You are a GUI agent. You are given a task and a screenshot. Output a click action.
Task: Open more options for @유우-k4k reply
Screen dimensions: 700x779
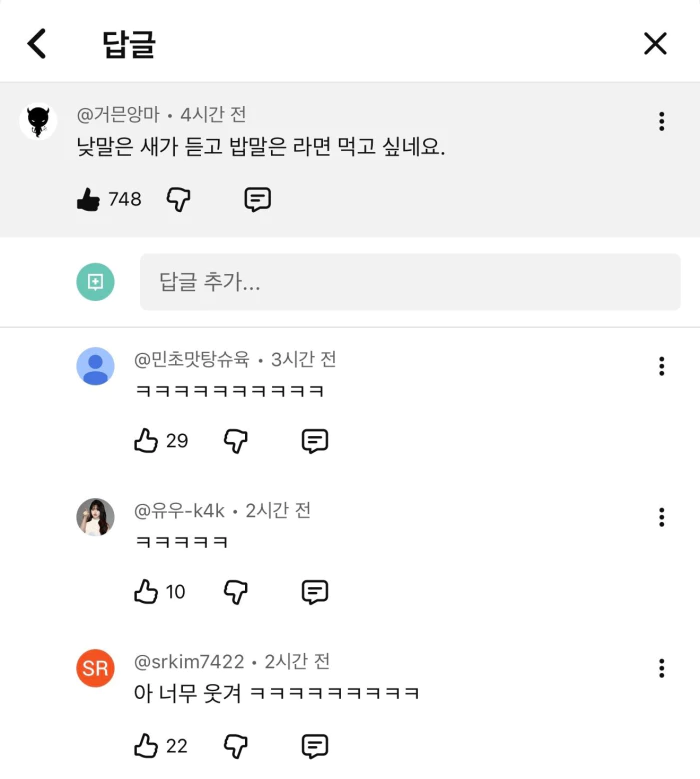(661, 517)
